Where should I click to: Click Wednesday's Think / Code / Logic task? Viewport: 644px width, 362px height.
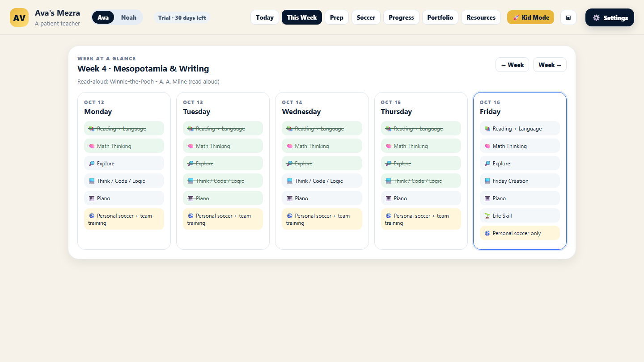[x=322, y=181]
